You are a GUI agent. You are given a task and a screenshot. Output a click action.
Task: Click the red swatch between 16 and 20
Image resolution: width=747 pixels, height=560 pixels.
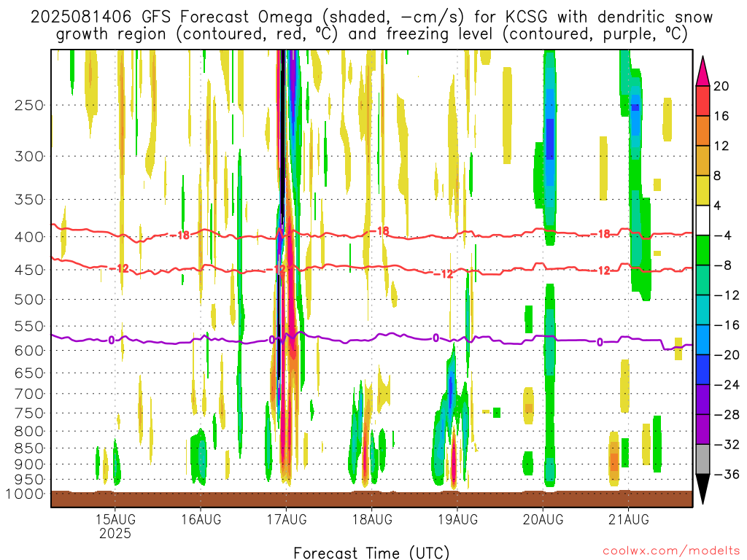(703, 101)
